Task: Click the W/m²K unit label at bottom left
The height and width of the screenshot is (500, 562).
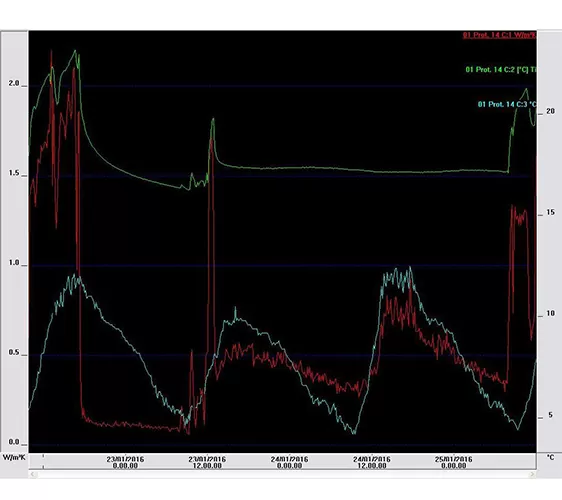Action: coord(14,457)
